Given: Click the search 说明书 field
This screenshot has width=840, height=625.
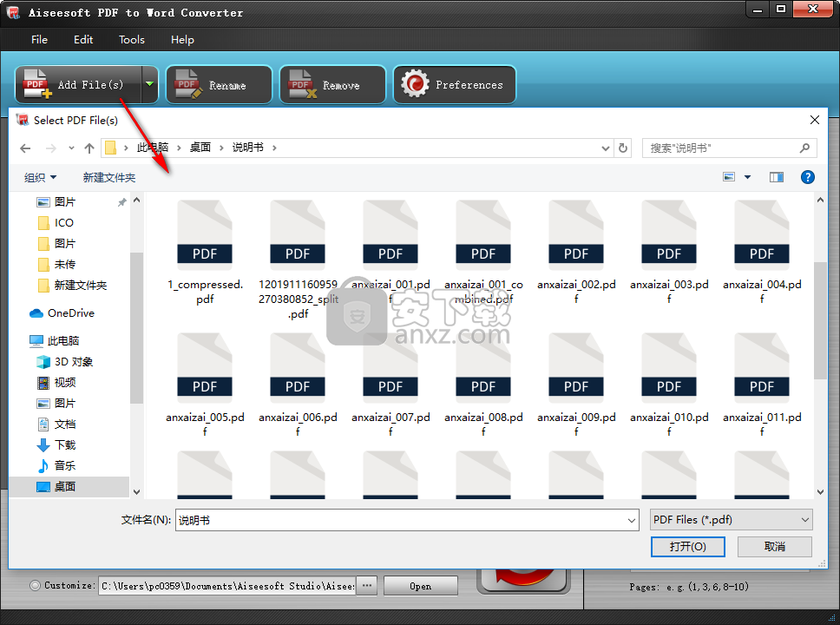Looking at the screenshot, I should coord(729,148).
